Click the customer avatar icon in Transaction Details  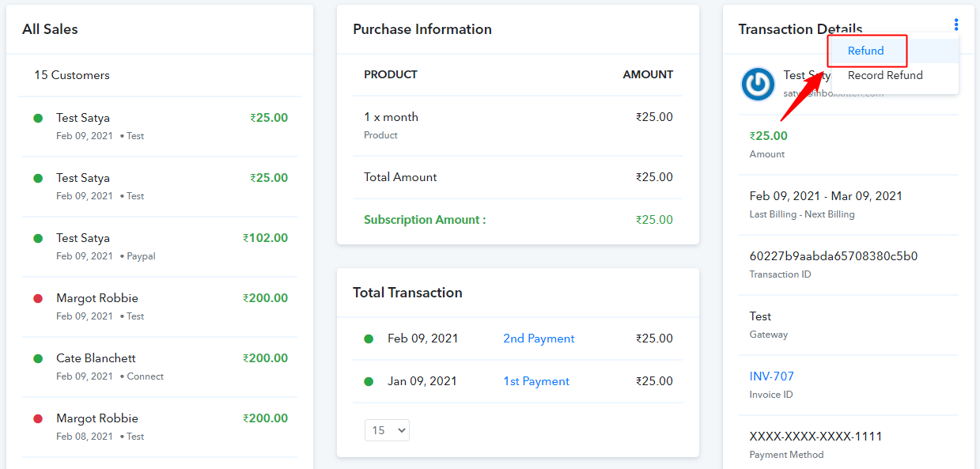(758, 84)
